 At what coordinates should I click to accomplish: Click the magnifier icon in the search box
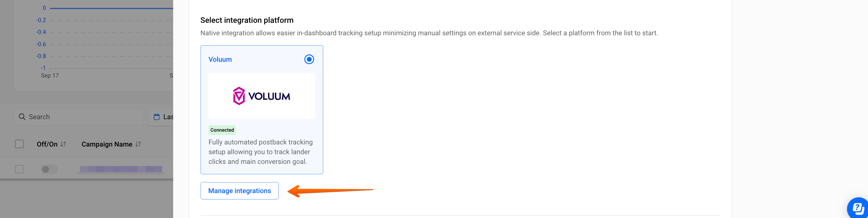pos(22,117)
